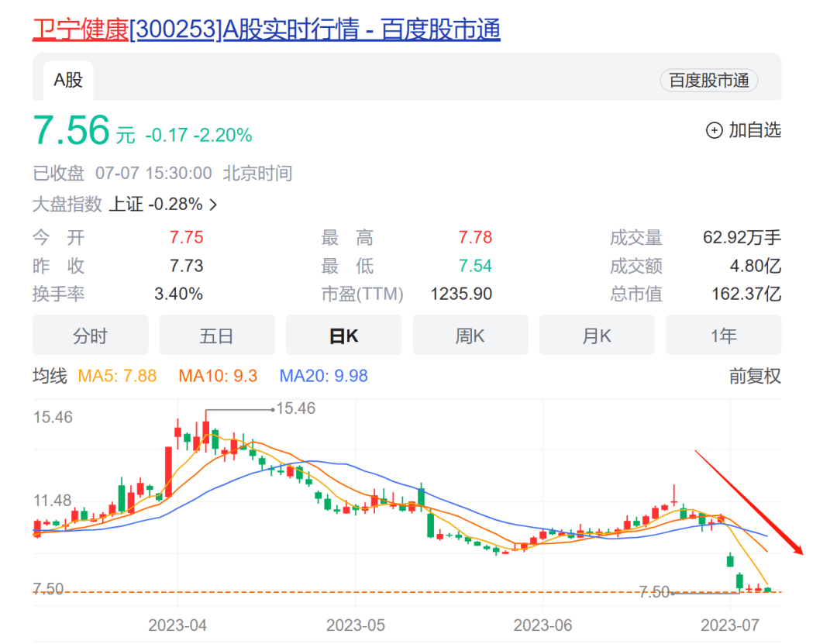Image resolution: width=837 pixels, height=644 pixels.
Task: Switch to the 周K chart view
Action: (470, 336)
